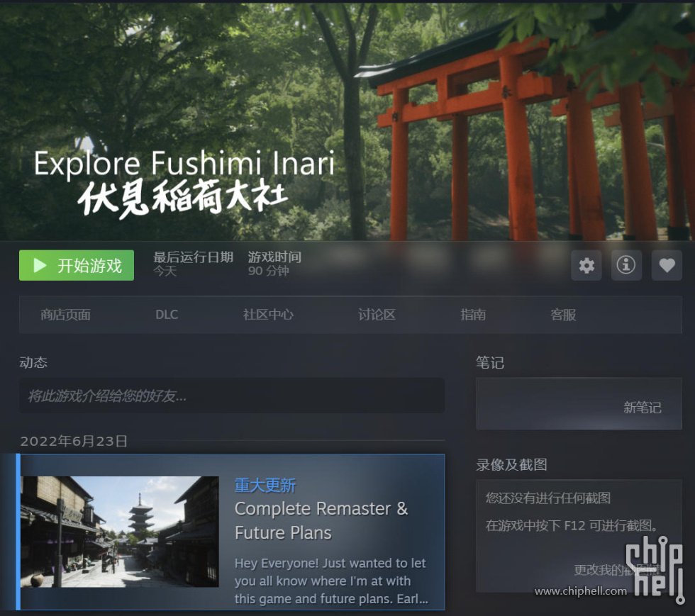Open the 重大更新 major update label
This screenshot has width=695, height=616.
265,486
